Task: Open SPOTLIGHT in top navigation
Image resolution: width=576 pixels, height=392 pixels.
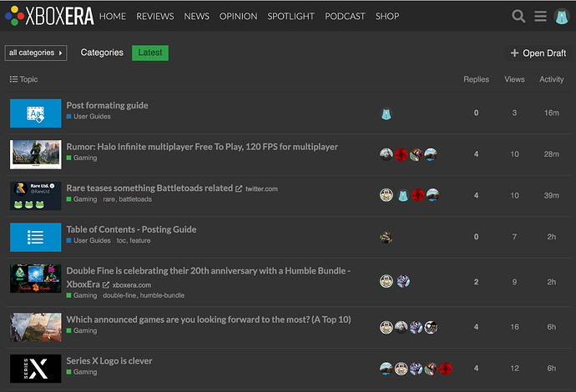Action: point(291,16)
